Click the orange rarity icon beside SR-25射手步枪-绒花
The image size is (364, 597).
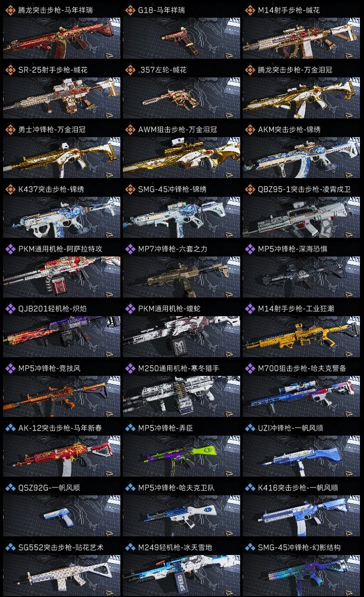(x=10, y=70)
